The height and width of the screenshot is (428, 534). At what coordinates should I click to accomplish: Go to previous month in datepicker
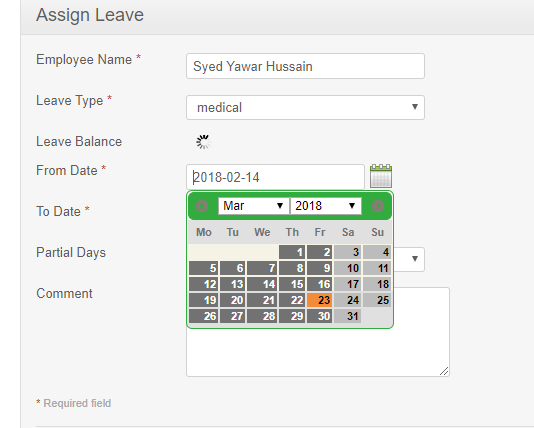(202, 206)
